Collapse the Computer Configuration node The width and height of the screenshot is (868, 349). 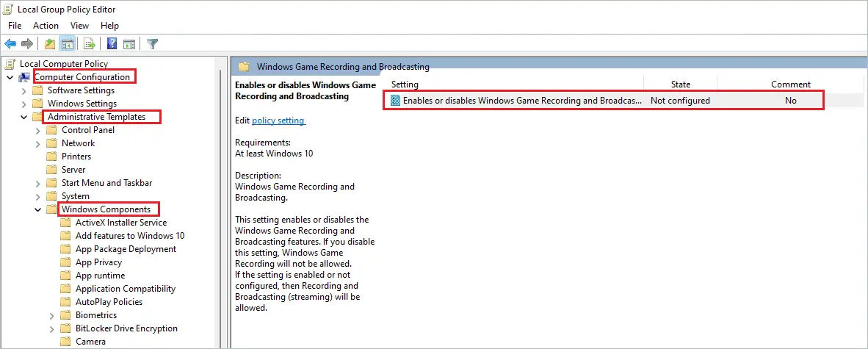pyautogui.click(x=10, y=77)
